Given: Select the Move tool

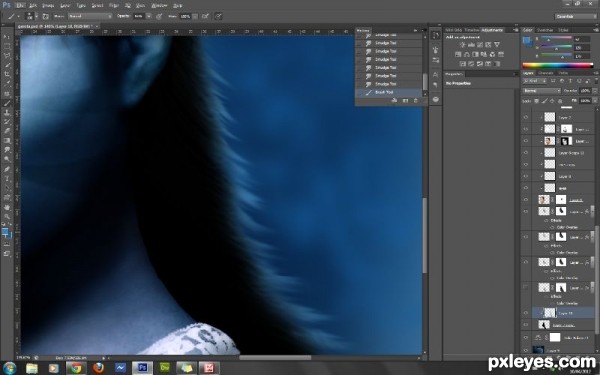Looking at the screenshot, I should (7, 37).
